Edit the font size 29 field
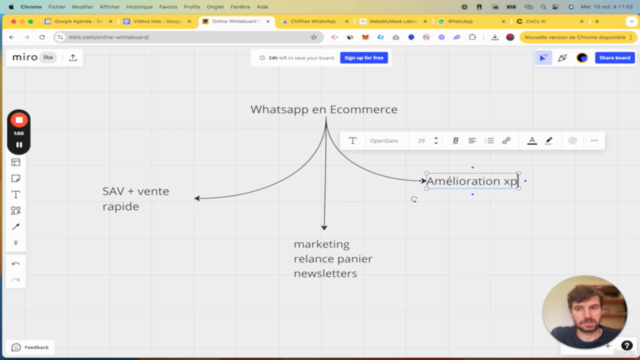This screenshot has width=640, height=360. coord(421,141)
